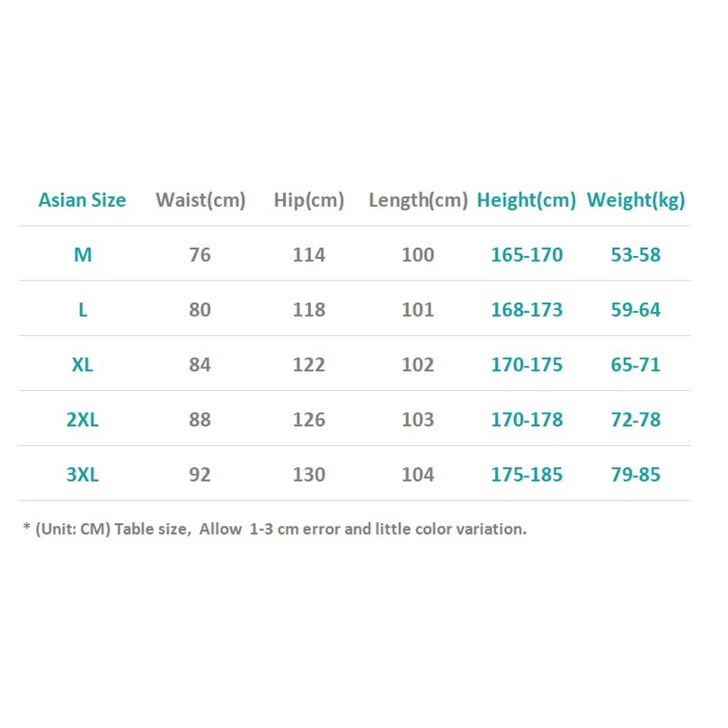This screenshot has width=728, height=728.
Task: Click the M size row label
Action: tap(83, 255)
